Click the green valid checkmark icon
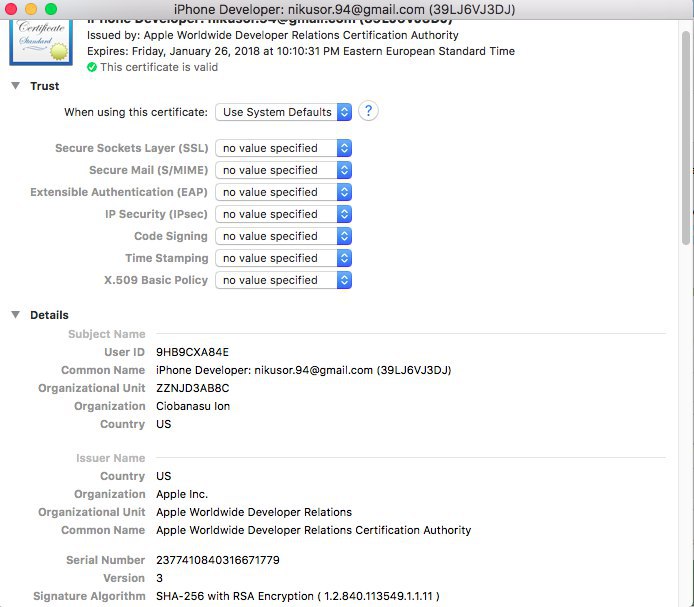This screenshot has width=694, height=607. click(x=92, y=67)
